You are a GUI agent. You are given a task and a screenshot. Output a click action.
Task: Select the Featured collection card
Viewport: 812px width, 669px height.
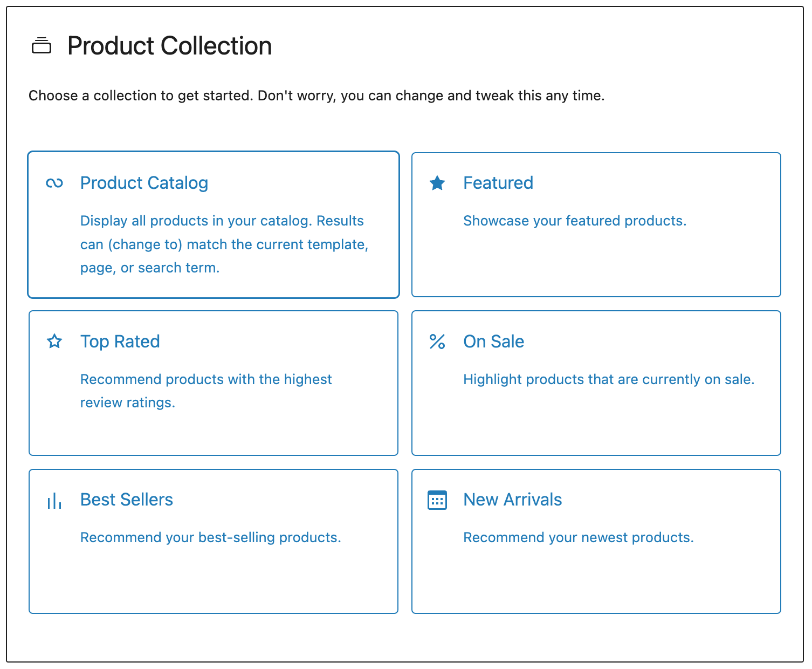click(x=596, y=224)
